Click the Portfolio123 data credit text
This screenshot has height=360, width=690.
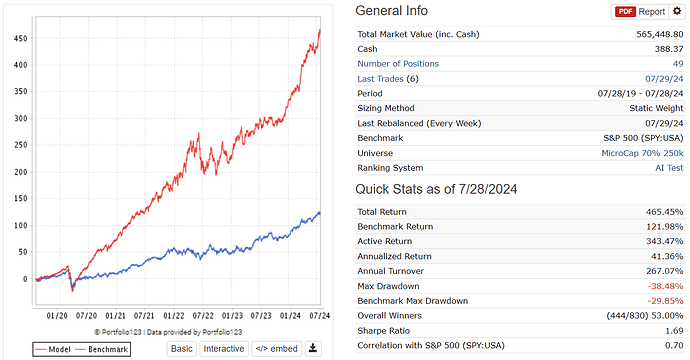[x=168, y=332]
